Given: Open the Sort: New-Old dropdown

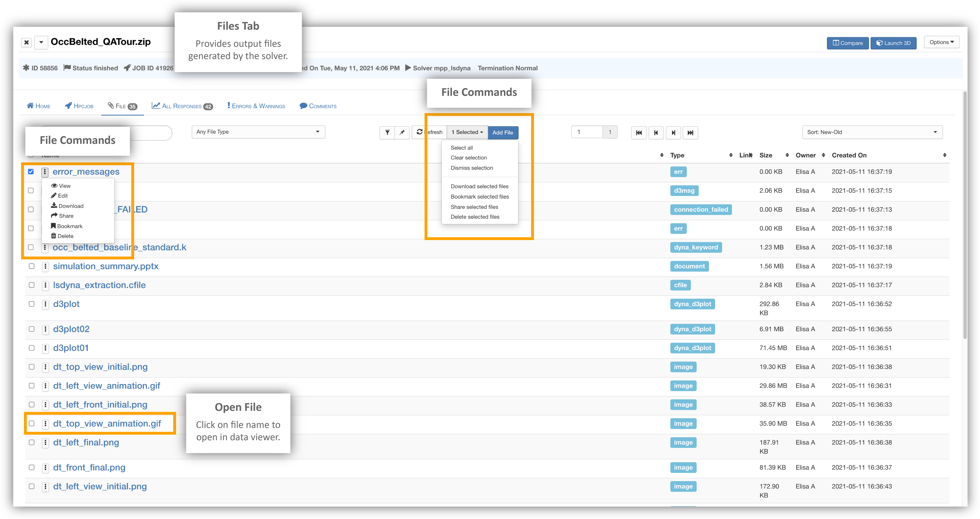Looking at the screenshot, I should 872,132.
